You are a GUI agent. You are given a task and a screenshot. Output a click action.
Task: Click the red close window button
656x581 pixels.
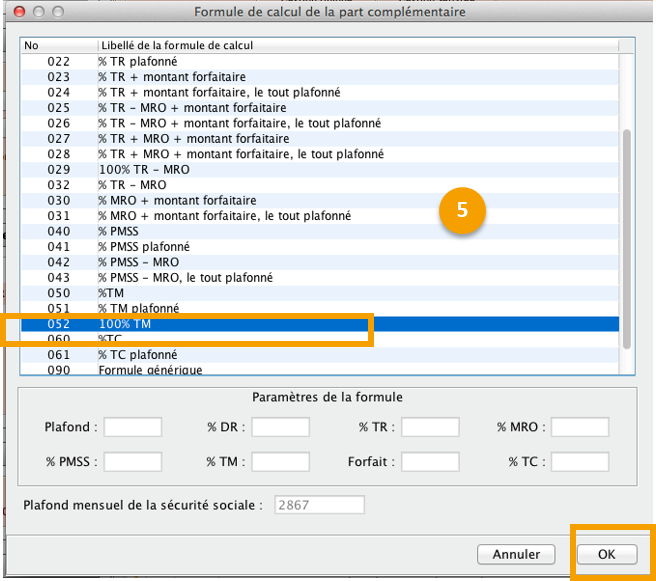pos(12,12)
